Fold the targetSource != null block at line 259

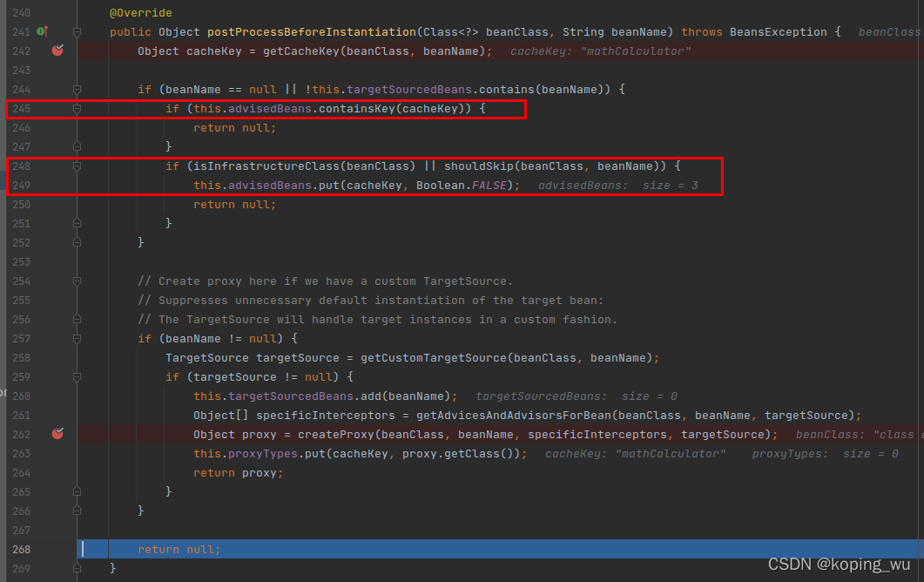click(x=77, y=376)
